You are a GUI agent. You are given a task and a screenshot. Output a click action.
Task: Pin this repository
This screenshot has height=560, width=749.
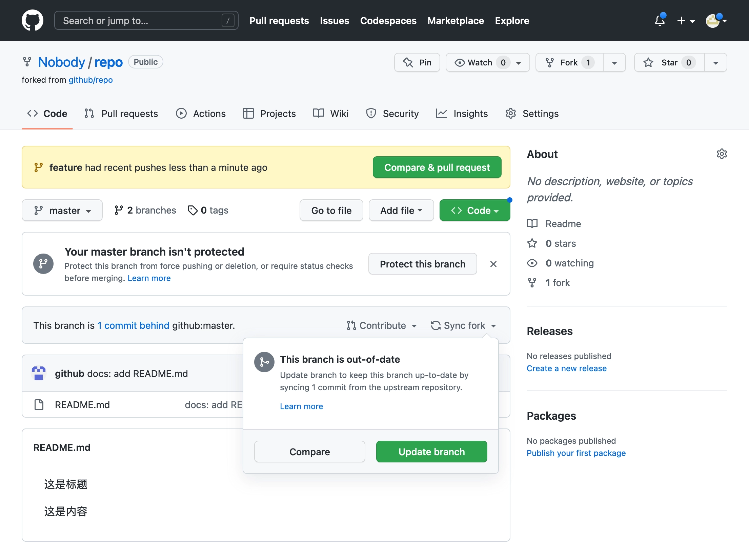coord(417,62)
